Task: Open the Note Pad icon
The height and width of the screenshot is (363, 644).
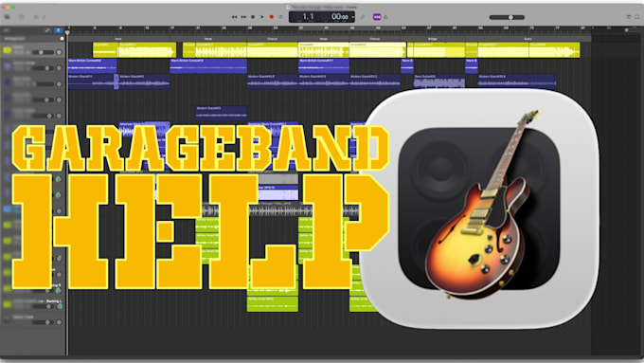Action: tap(629, 17)
